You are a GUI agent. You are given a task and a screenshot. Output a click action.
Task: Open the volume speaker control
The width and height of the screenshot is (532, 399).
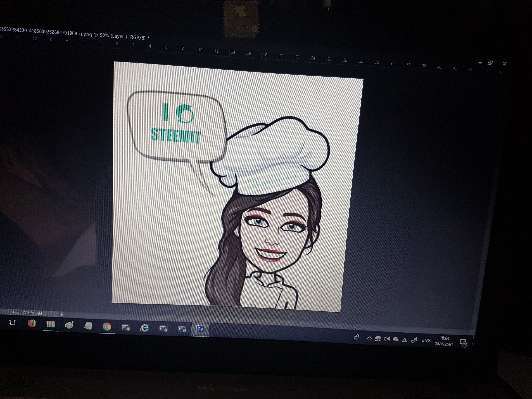coord(387,339)
